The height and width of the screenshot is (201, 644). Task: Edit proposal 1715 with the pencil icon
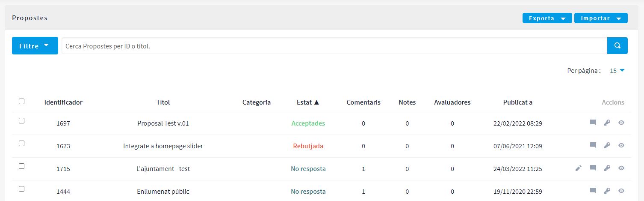578,168
